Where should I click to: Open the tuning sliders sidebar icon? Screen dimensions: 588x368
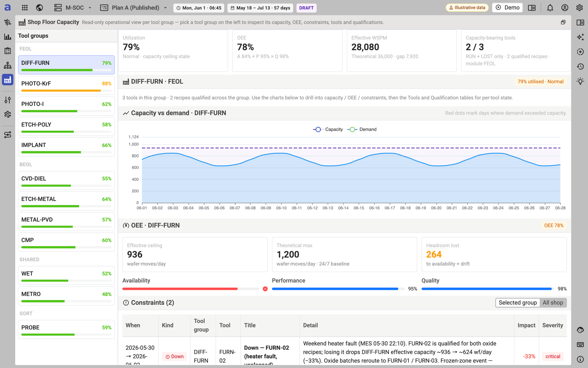click(8, 100)
